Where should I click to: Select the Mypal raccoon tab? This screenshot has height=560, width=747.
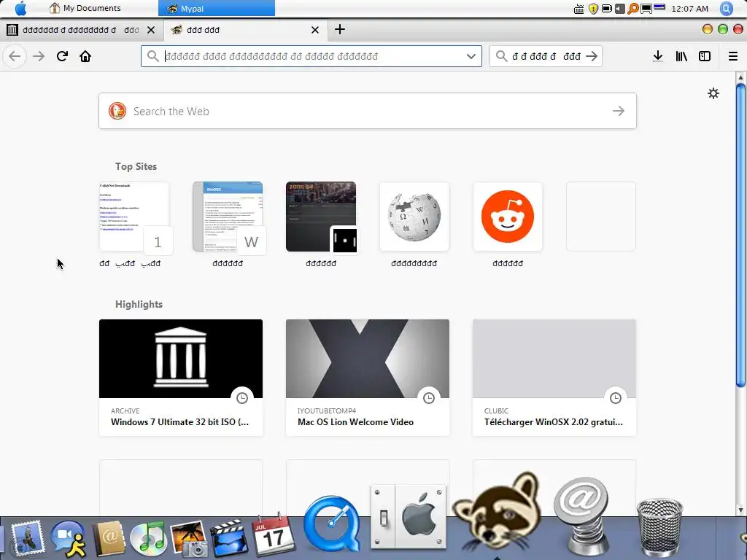(245, 30)
